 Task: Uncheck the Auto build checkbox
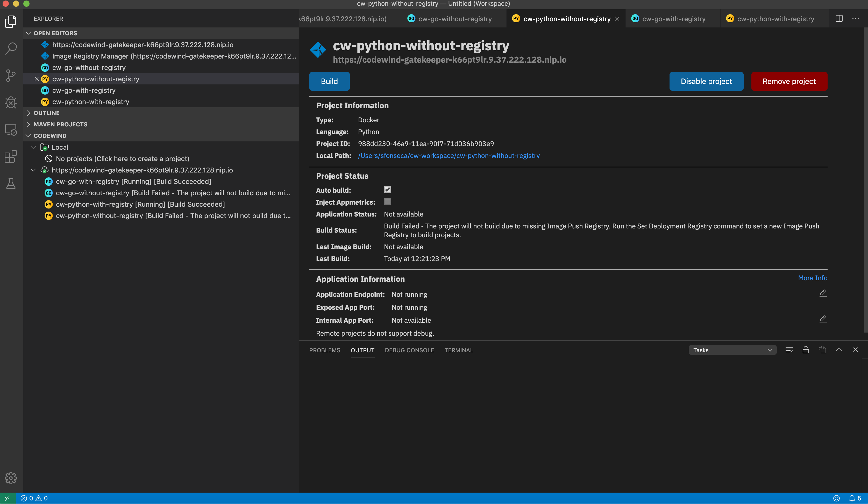click(388, 190)
